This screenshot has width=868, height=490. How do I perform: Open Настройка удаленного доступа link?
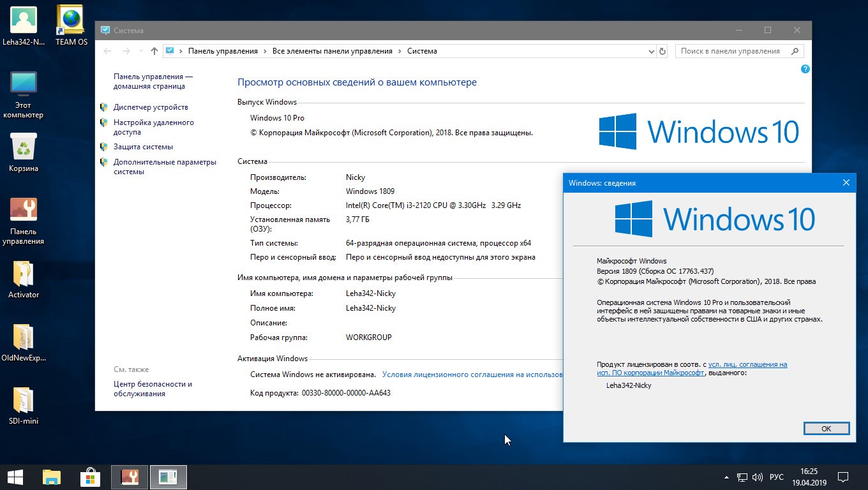tap(154, 127)
